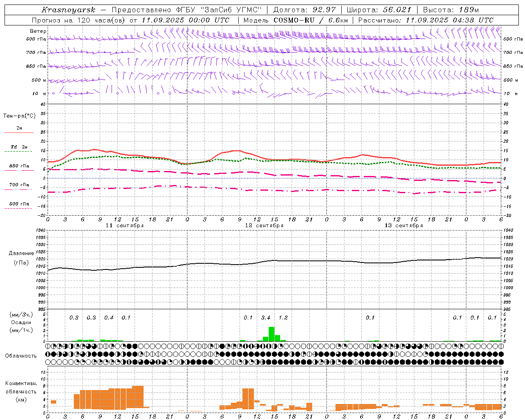This screenshot has width=525, height=420.
Task: Click the "Прогноз на 120 часа(ов)" text
Action: tap(79, 20)
